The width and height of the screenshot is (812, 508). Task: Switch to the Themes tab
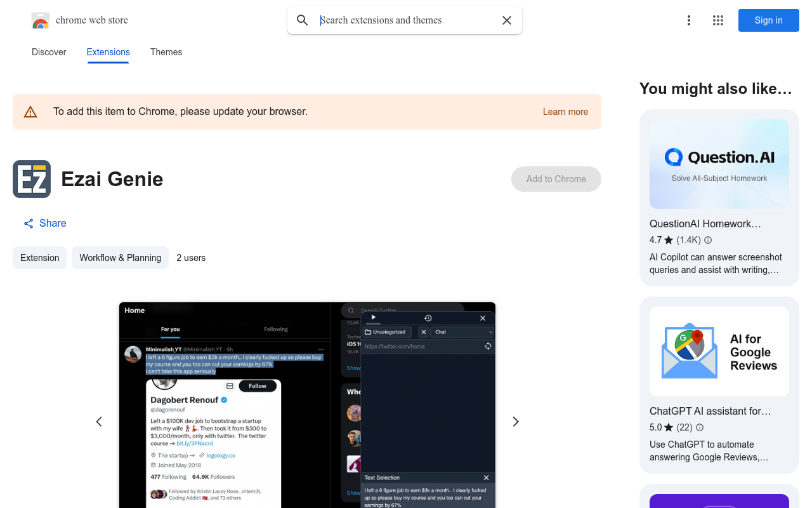click(166, 52)
